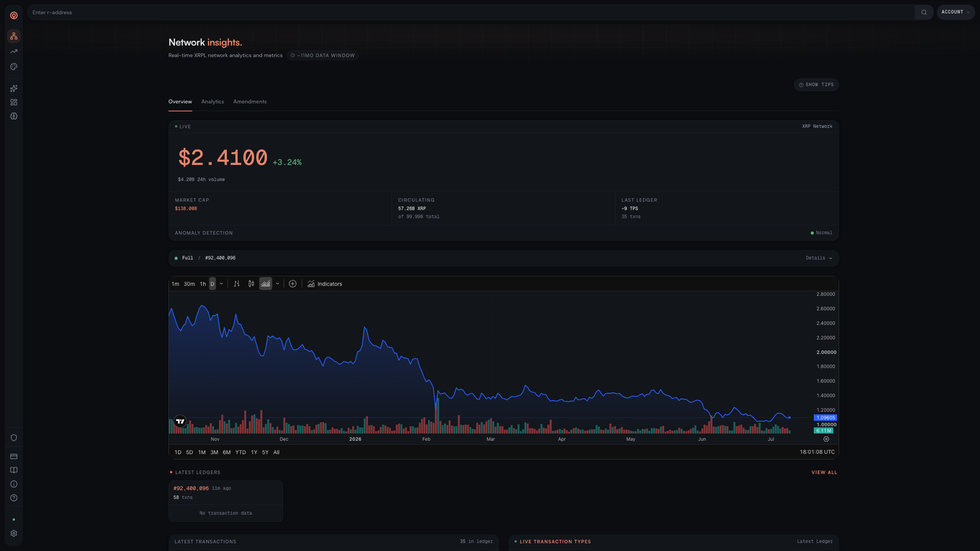Click VIEW ALL latest ledgers
This screenshot has width=980, height=551.
[x=824, y=472]
